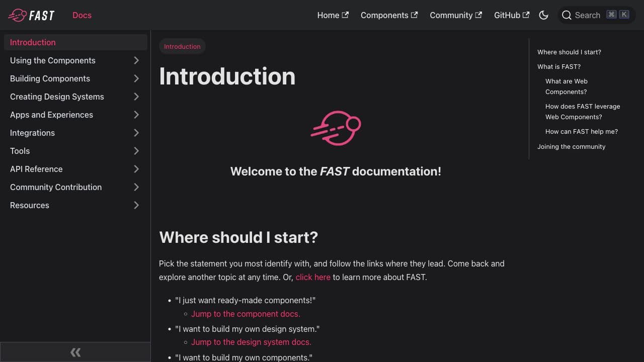Screen dimensions: 644x362
Task: Click the Introduction breadcrumb pill
Action: pos(182,46)
